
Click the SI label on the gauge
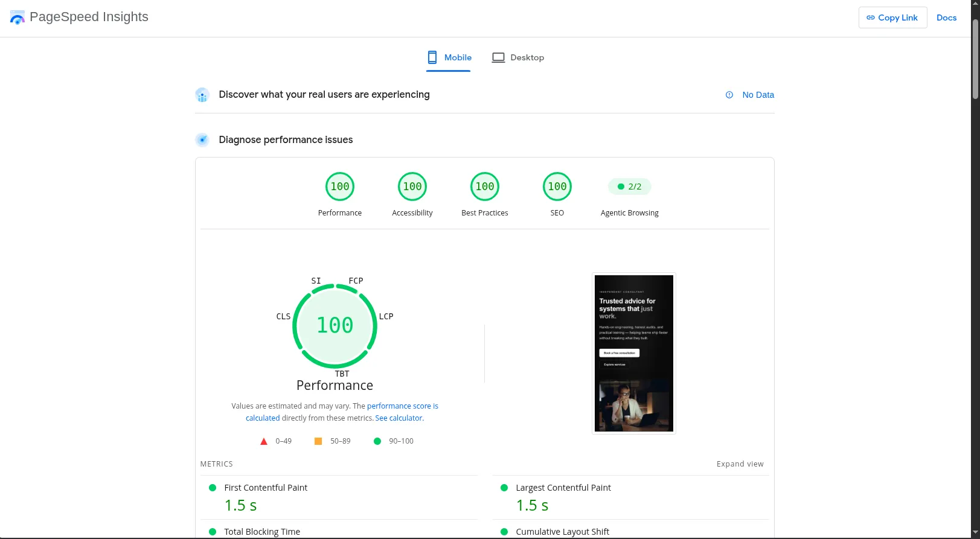tap(316, 281)
